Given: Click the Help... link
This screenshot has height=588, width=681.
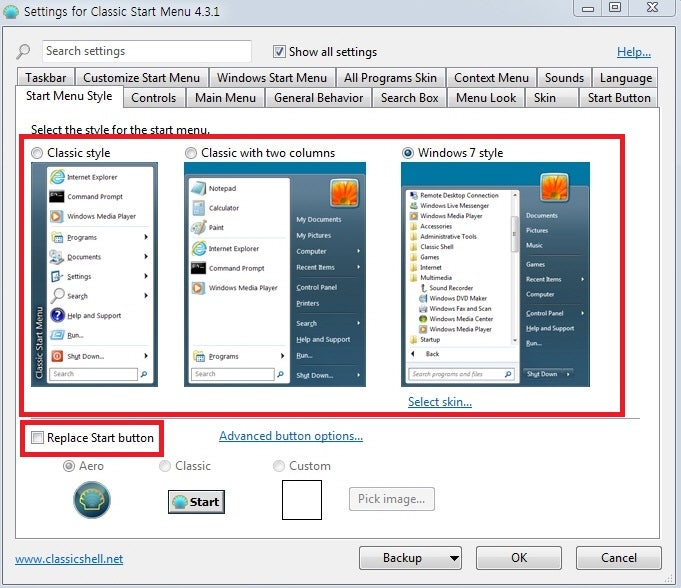Looking at the screenshot, I should (x=634, y=52).
